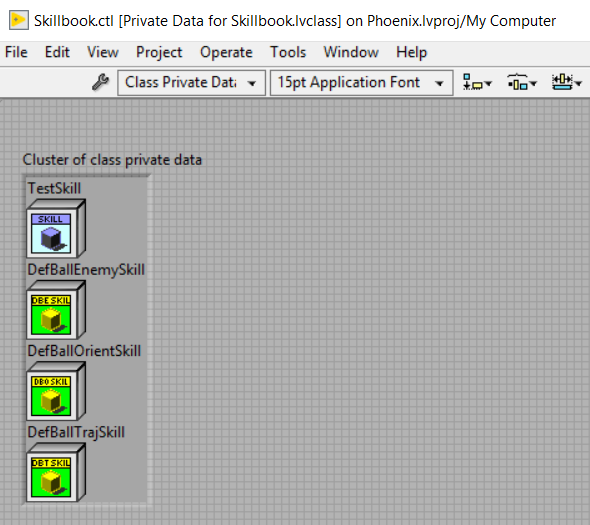Open the File menu
Screen dimensions: 590x525
16,52
